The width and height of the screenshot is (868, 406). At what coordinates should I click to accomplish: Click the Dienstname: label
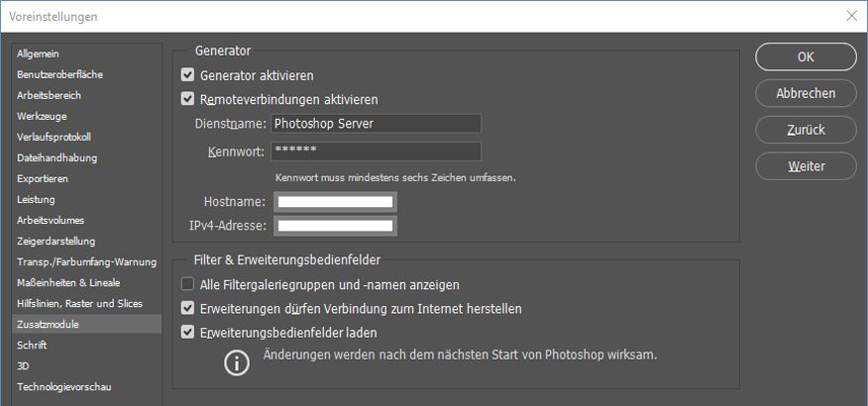[x=231, y=124]
